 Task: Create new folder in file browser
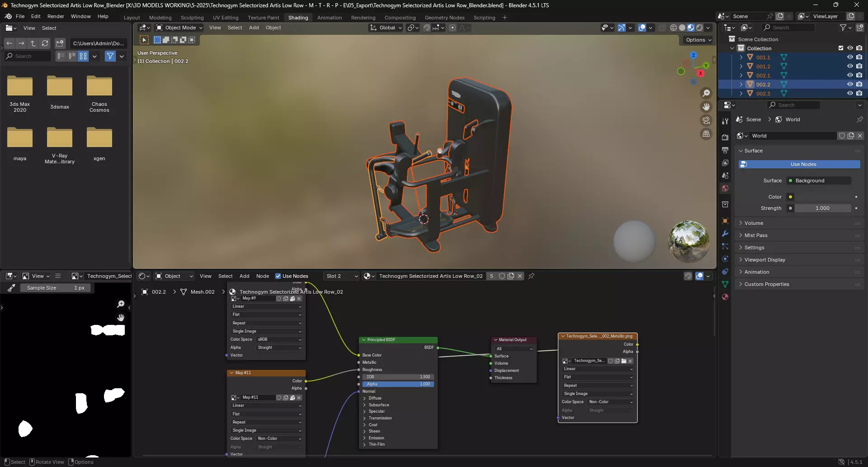[60, 43]
